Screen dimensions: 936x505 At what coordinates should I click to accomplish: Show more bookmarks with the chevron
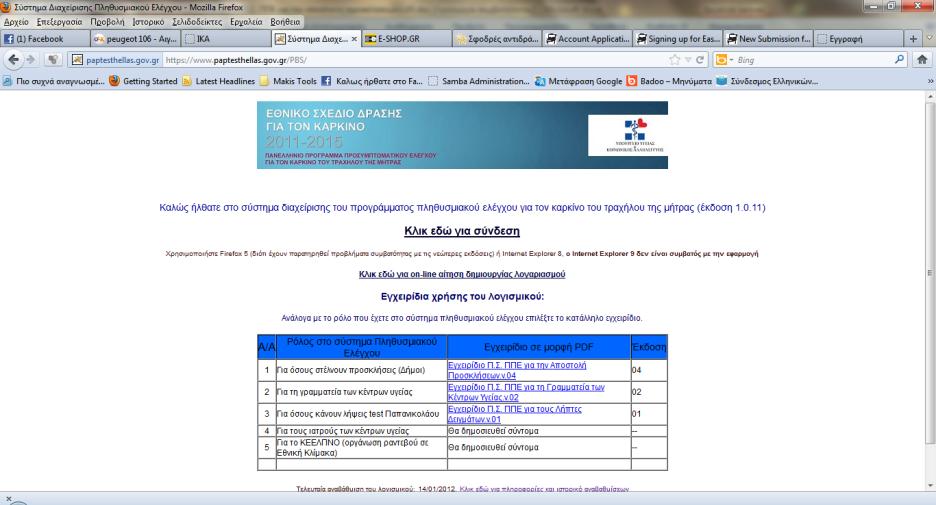(x=929, y=81)
